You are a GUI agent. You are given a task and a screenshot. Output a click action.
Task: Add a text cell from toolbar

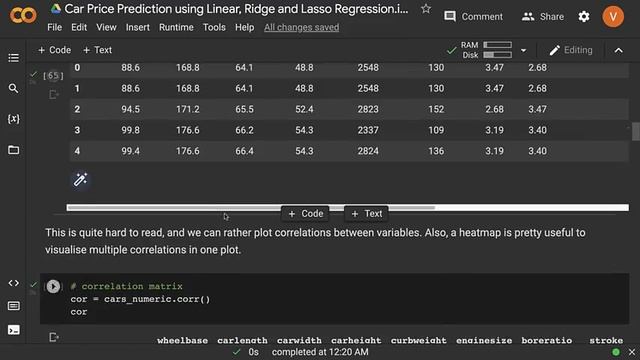(x=97, y=50)
